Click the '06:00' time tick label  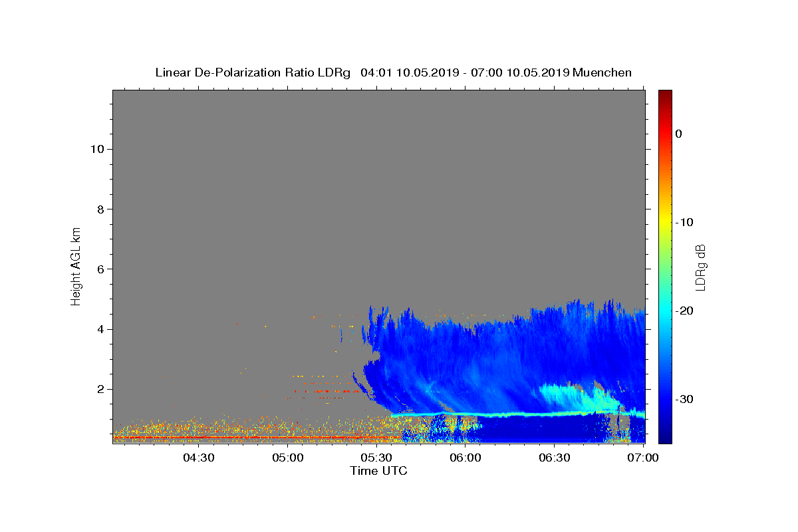pos(465,458)
